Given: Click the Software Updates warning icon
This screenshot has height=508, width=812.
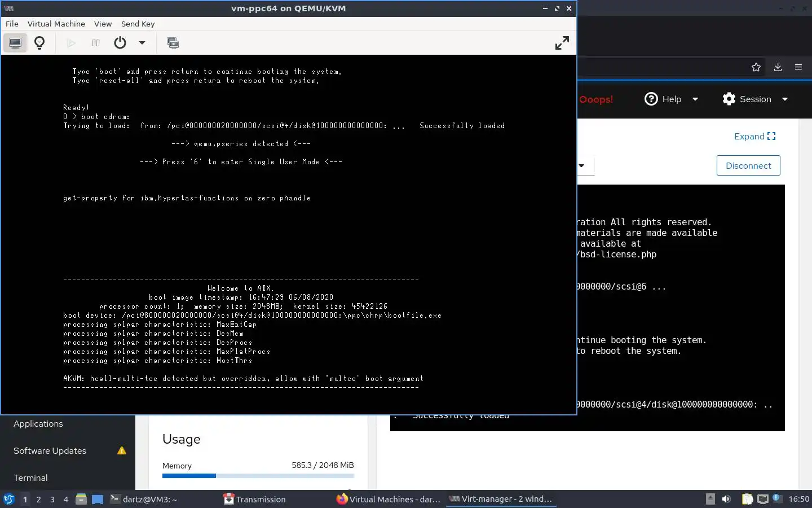Looking at the screenshot, I should 122,450.
